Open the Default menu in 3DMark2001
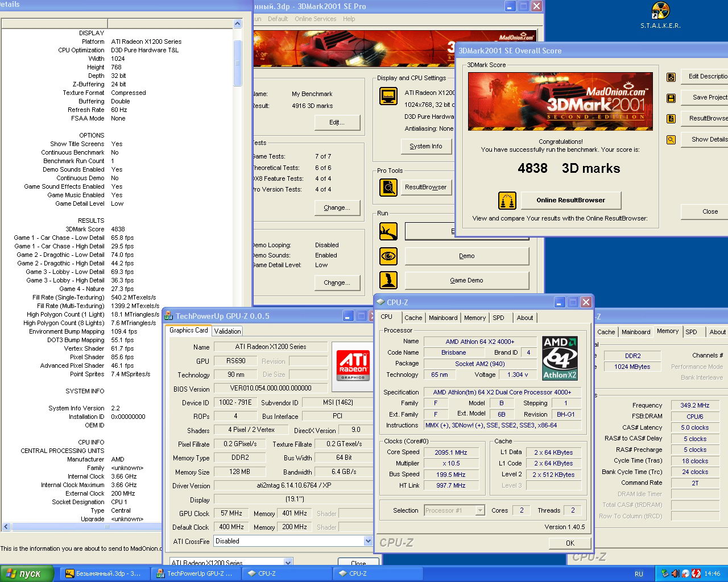The image size is (728, 582). (278, 19)
